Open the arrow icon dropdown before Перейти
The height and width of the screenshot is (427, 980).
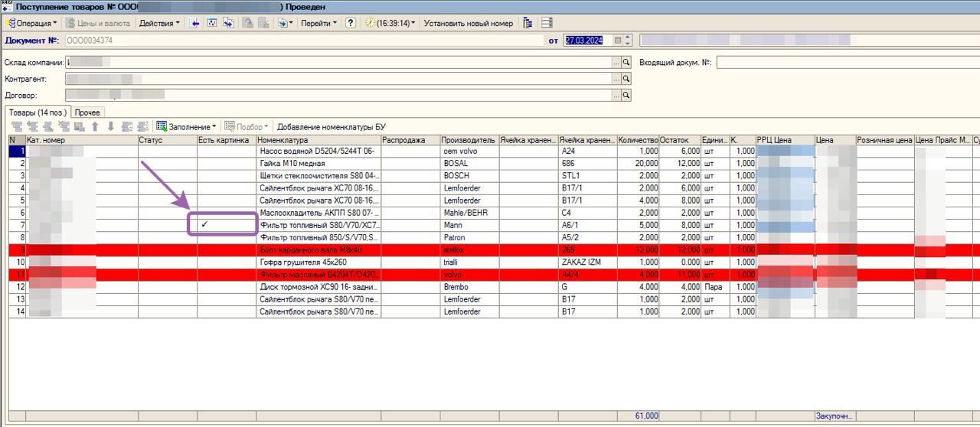coord(286,23)
